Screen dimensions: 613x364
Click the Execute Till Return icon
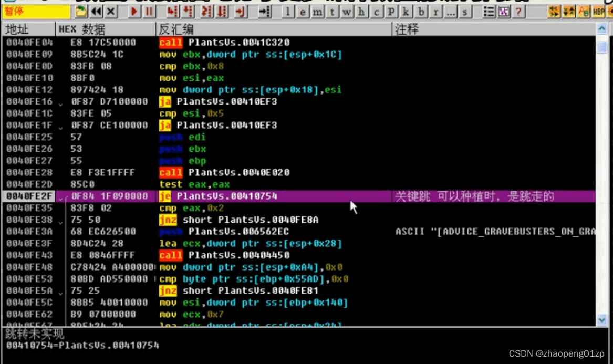point(241,12)
